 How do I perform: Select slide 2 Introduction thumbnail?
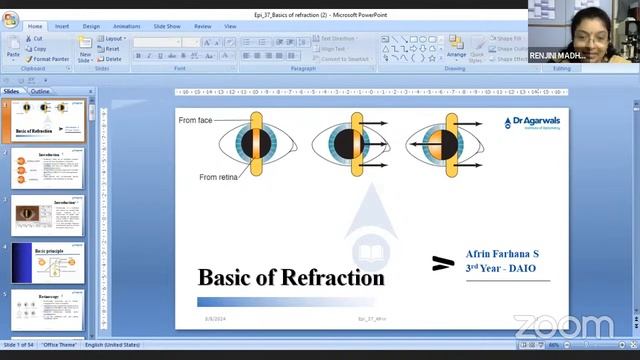click(x=47, y=168)
